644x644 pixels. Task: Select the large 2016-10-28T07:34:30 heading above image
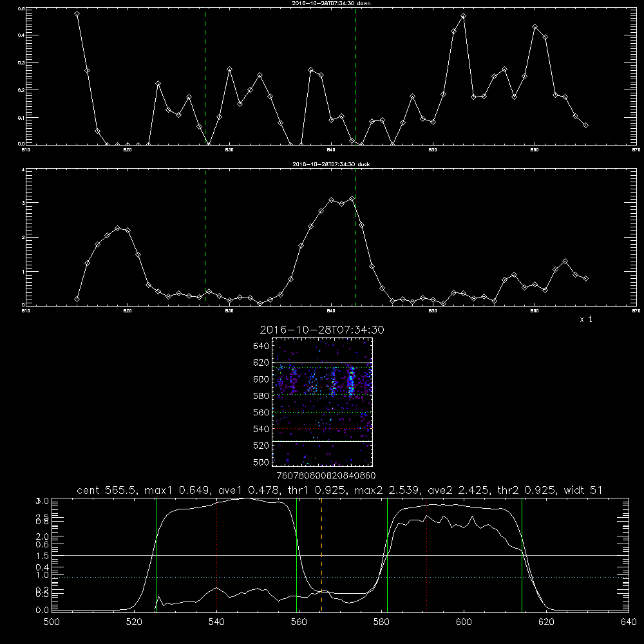click(322, 330)
